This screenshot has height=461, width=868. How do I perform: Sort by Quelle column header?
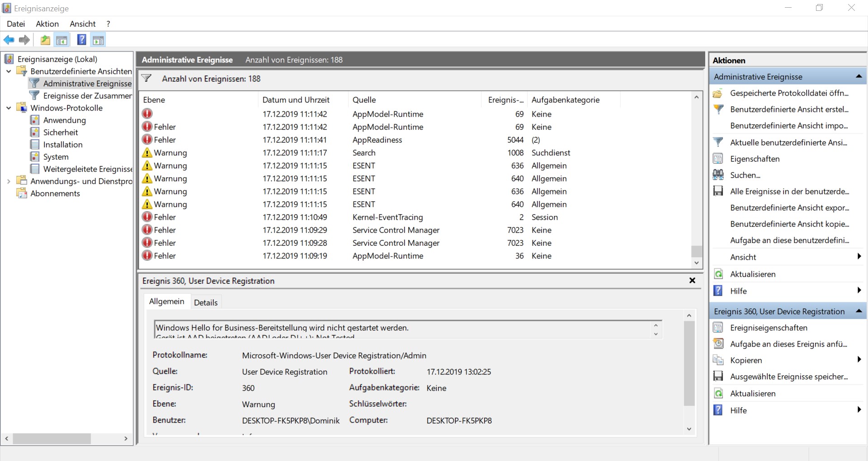pyautogui.click(x=415, y=100)
